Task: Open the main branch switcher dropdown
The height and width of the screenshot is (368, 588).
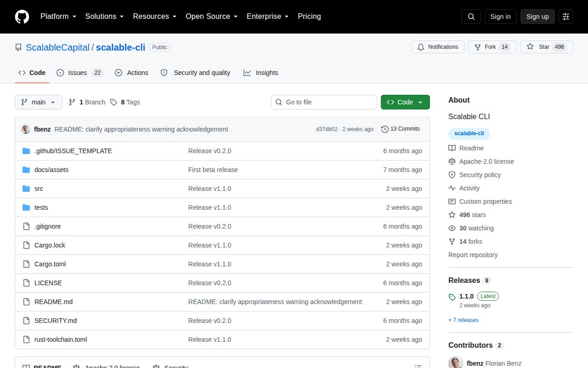Action: tap(39, 102)
